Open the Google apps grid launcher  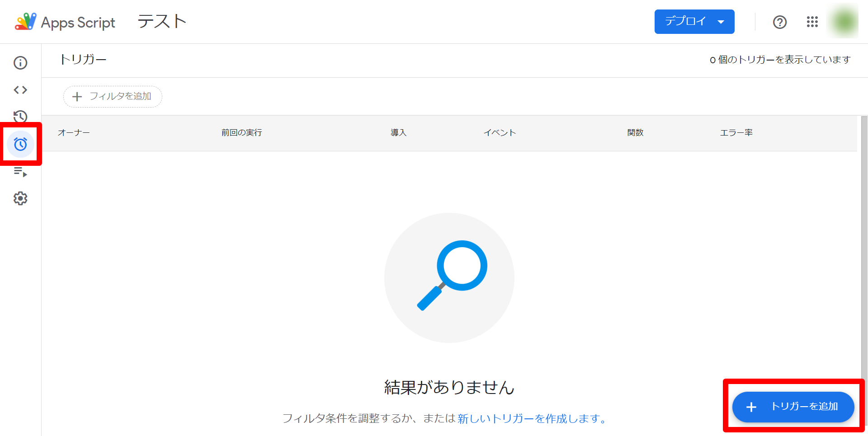pos(812,22)
